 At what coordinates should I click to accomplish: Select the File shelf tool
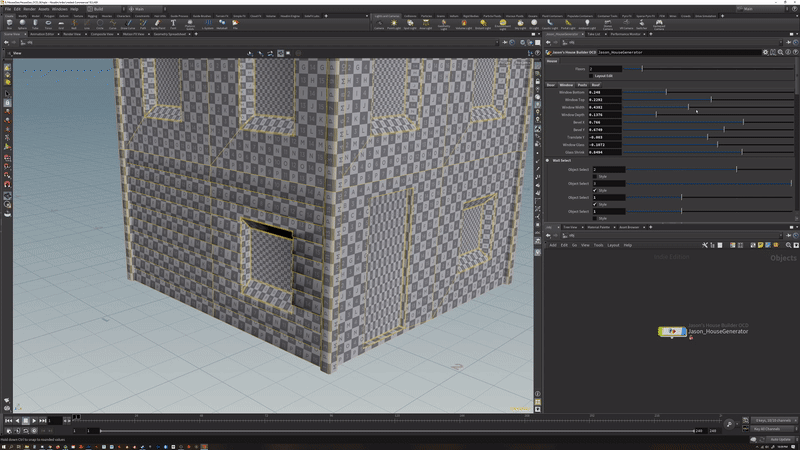pos(235,23)
